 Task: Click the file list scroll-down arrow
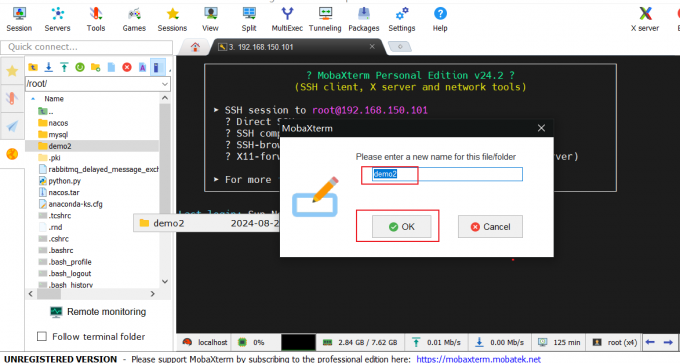click(x=165, y=281)
